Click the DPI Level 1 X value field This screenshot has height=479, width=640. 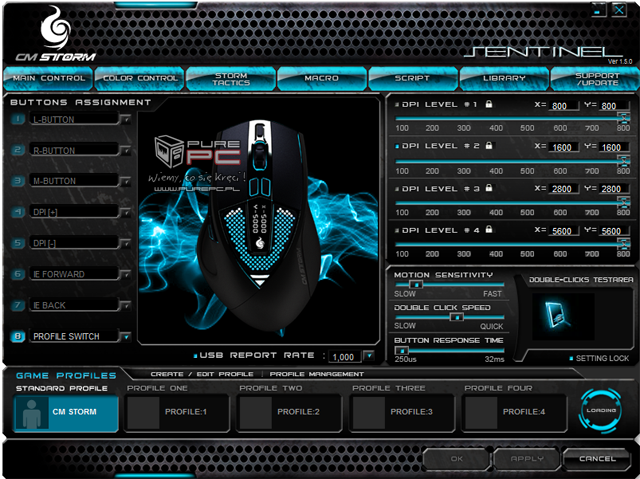563,106
